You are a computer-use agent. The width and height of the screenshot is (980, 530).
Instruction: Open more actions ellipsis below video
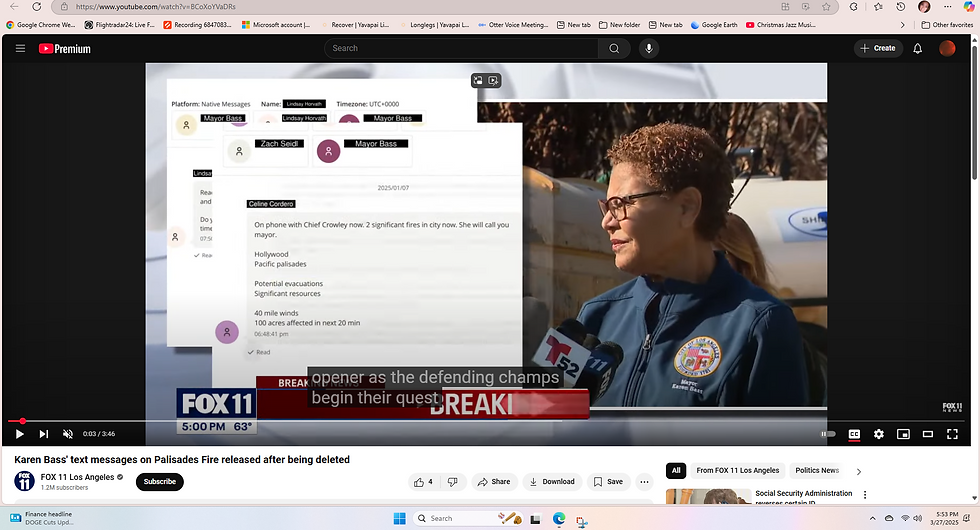tap(644, 482)
